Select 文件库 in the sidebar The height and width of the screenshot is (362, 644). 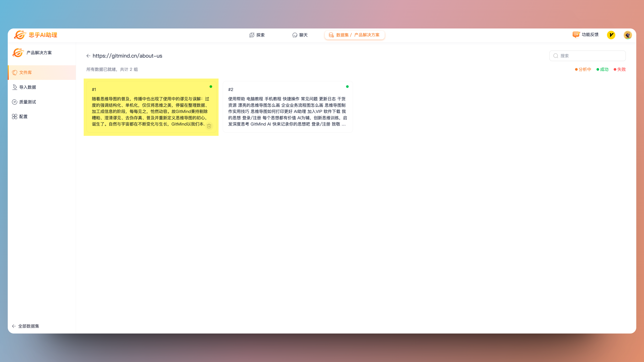click(x=25, y=72)
